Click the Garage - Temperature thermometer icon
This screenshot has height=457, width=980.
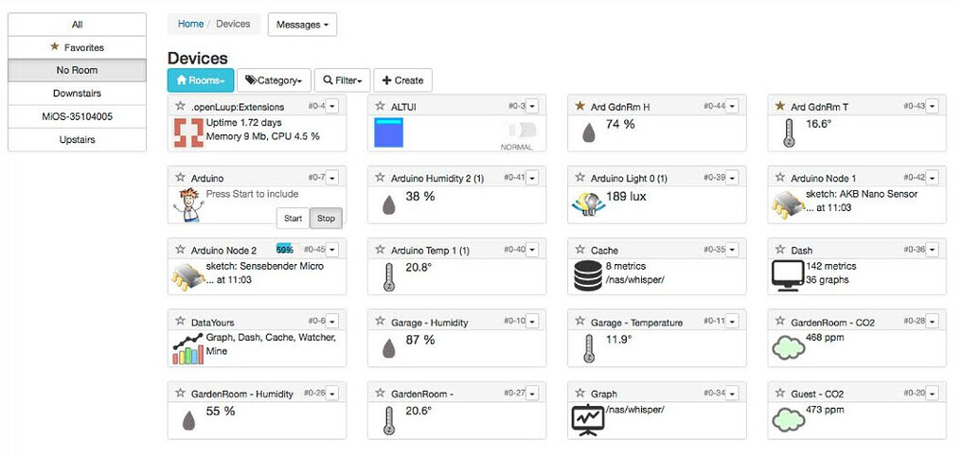click(589, 348)
